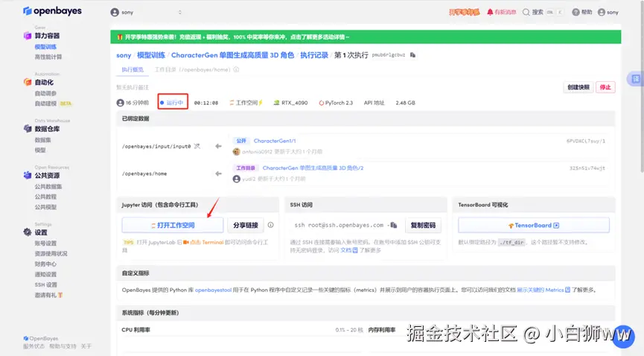Click the green promotion banner
The height and width of the screenshot is (356, 644).
click(366, 37)
